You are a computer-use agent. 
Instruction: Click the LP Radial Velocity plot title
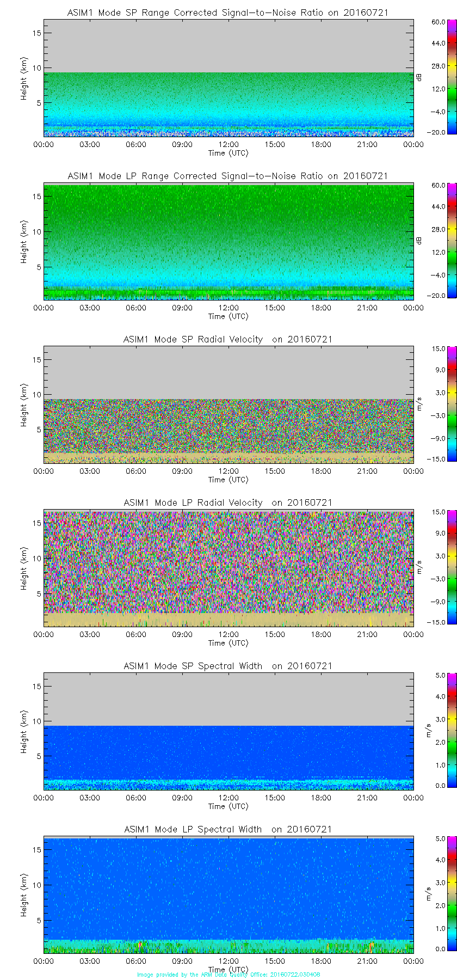(227, 503)
